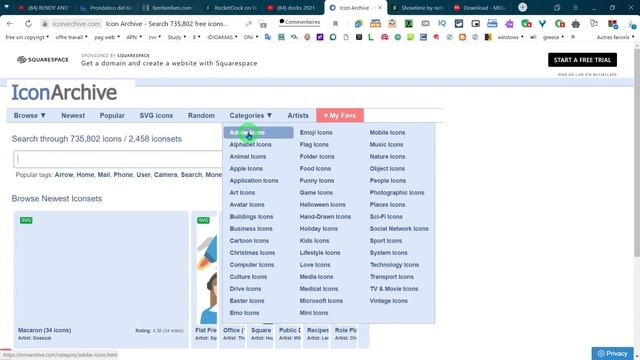Open the blue card extension icon
This screenshot has height=360, width=640.
click(492, 24)
